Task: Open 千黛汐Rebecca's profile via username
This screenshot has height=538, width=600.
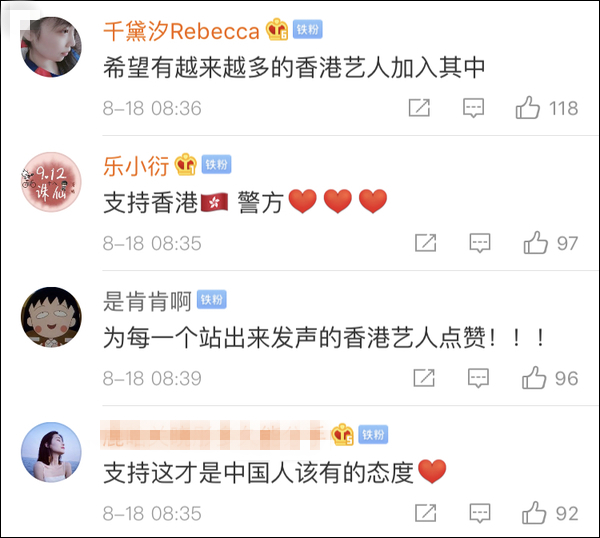Action: 181,31
